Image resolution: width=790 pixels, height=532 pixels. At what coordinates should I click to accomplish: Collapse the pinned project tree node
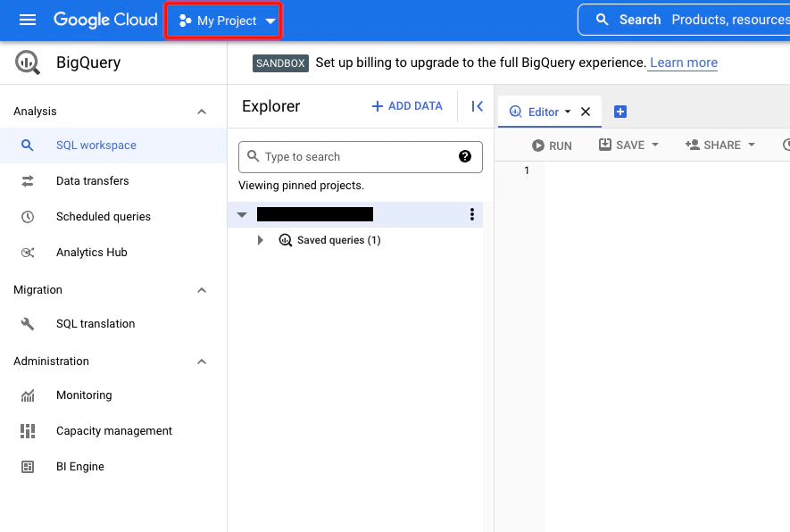(x=242, y=214)
